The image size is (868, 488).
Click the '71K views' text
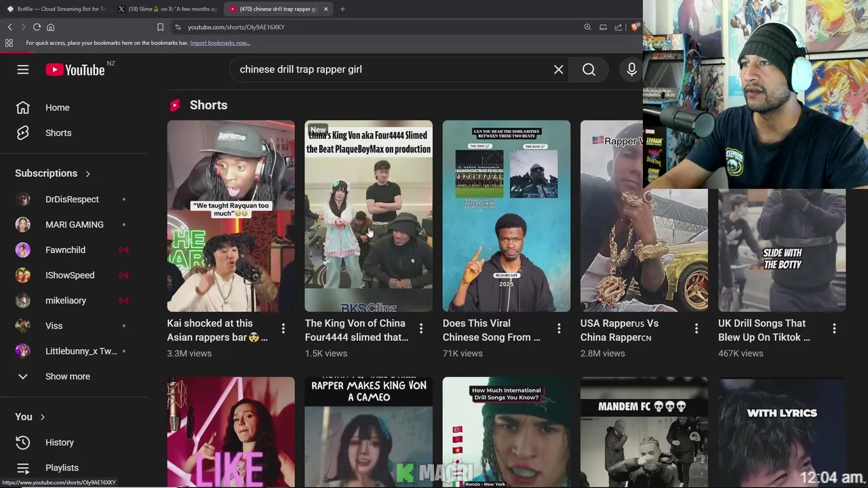point(462,353)
